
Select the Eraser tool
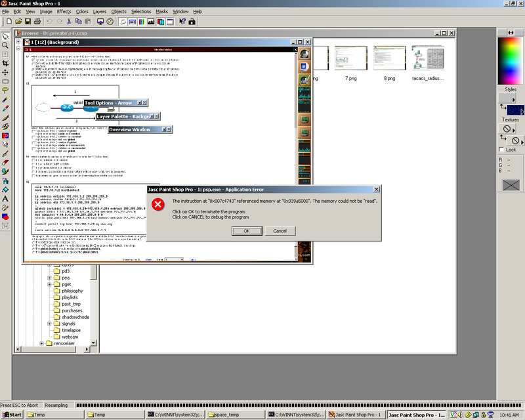[x=5, y=163]
